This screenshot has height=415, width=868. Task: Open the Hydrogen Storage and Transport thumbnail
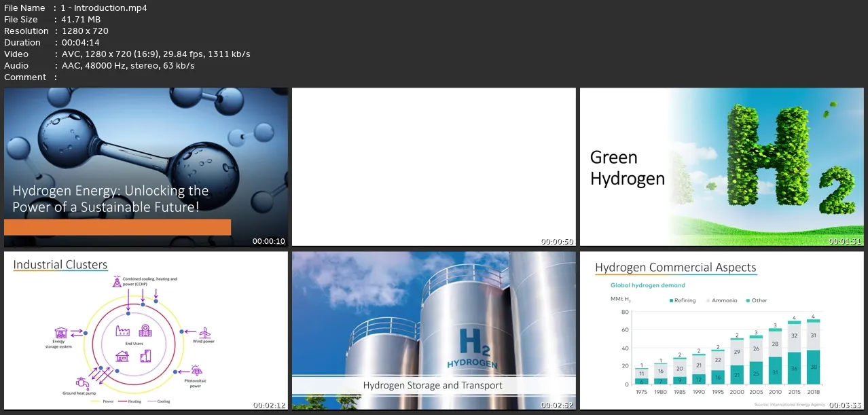click(x=434, y=331)
